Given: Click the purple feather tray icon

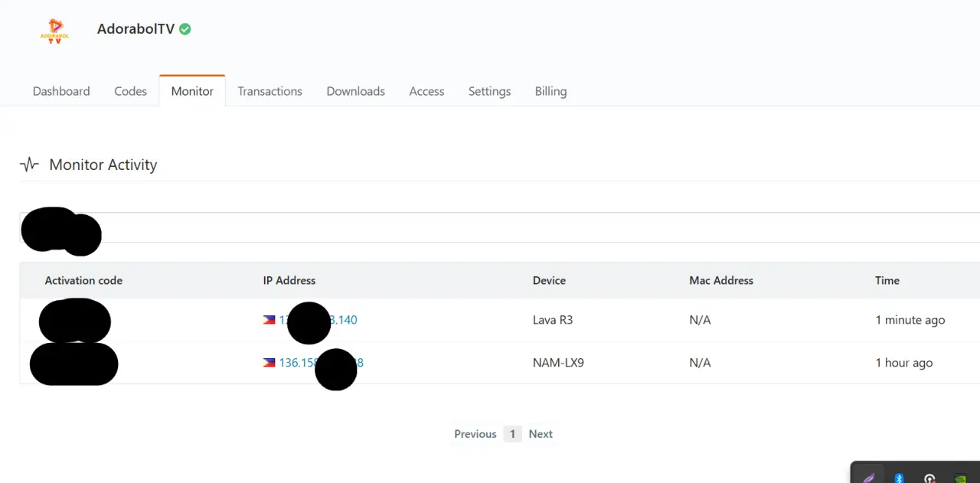Looking at the screenshot, I should [x=869, y=478].
